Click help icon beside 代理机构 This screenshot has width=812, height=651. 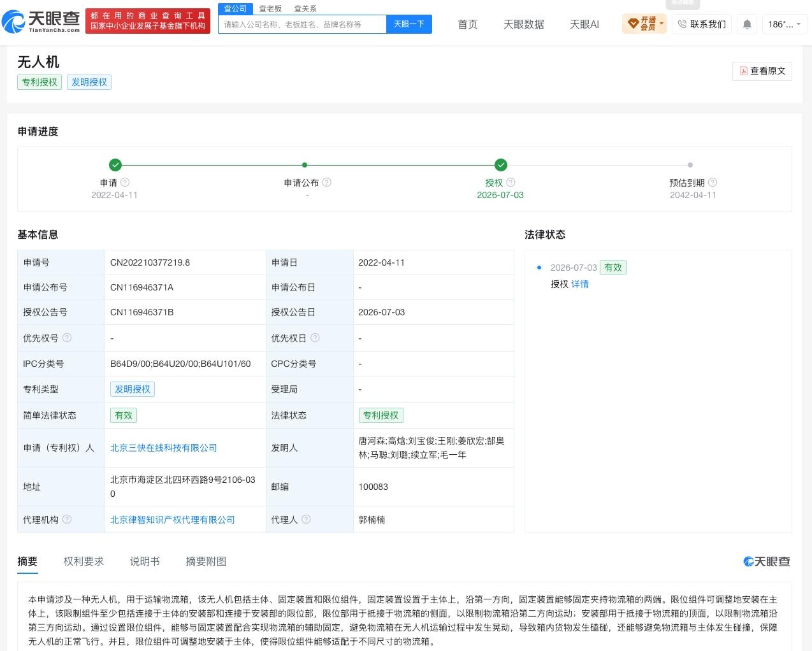(67, 519)
